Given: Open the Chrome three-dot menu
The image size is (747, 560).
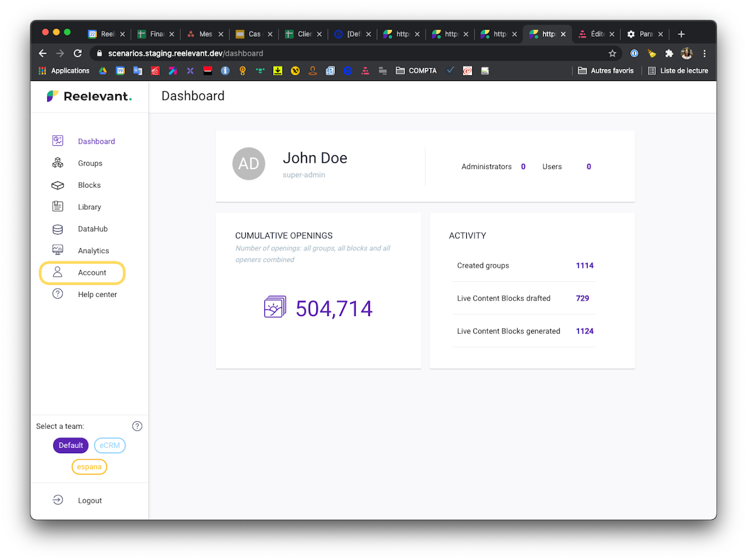Looking at the screenshot, I should tap(704, 53).
